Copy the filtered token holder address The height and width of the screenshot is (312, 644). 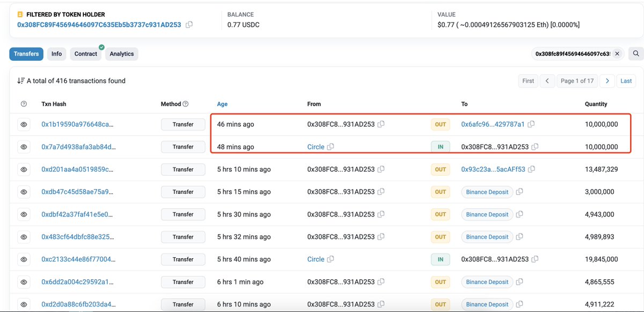pos(189,25)
